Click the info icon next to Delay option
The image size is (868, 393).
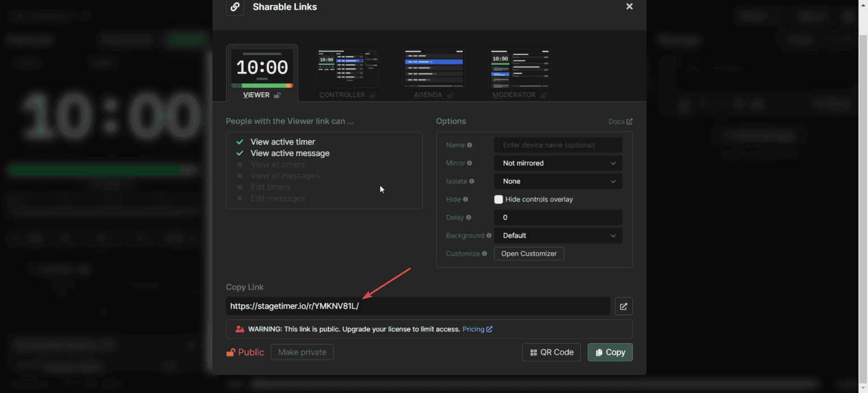pos(468,217)
